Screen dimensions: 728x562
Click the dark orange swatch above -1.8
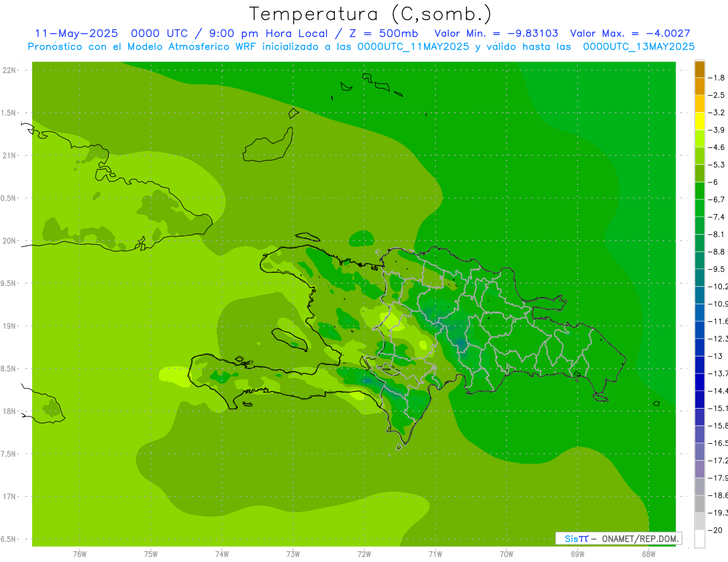tap(699, 69)
